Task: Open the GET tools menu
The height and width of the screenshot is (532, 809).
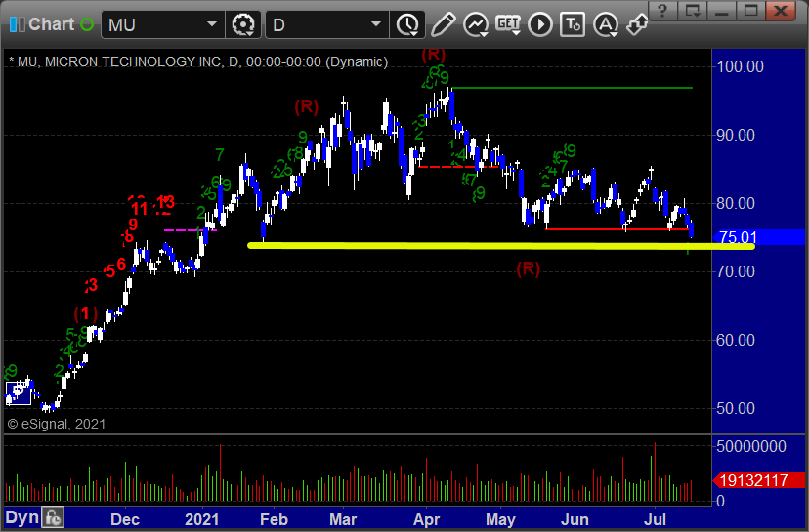Action: [508, 24]
